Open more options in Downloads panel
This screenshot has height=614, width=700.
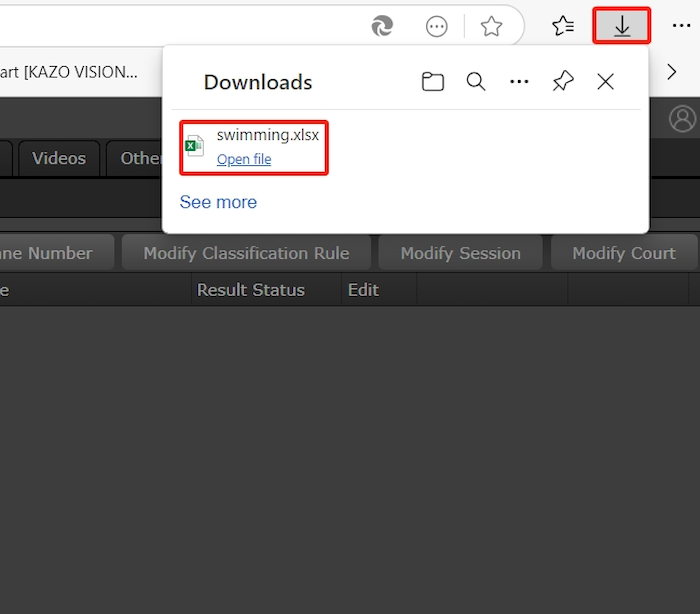click(x=519, y=82)
